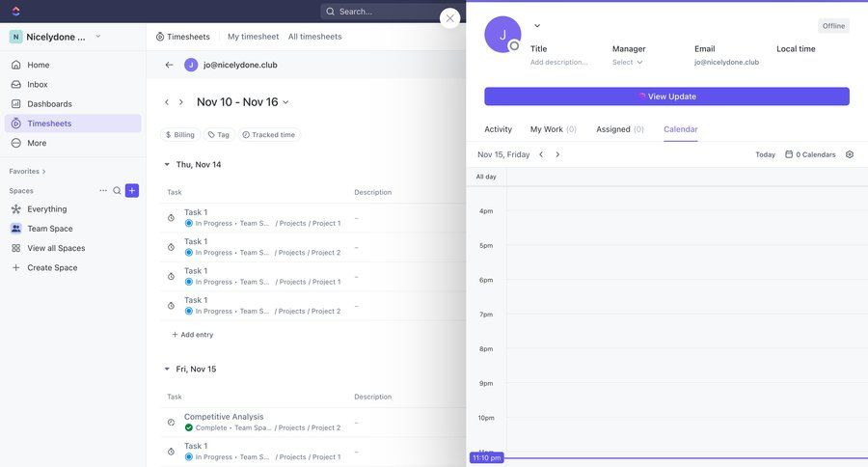Click the large J profile avatar
The height and width of the screenshot is (467, 868).
coord(502,35)
